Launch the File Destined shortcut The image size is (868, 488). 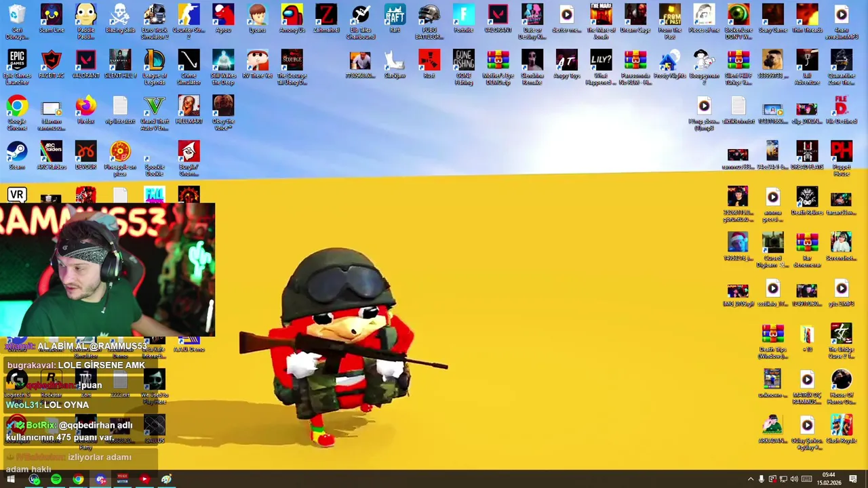[841, 110]
